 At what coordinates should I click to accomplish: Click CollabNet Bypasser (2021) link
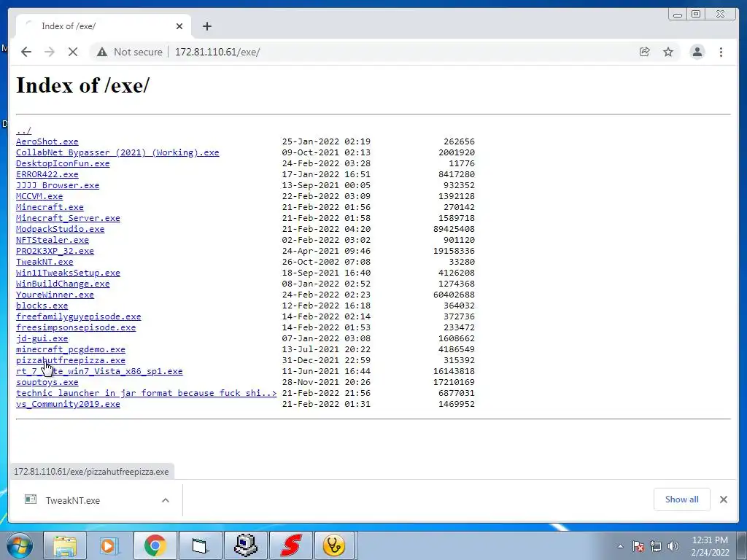(x=117, y=152)
